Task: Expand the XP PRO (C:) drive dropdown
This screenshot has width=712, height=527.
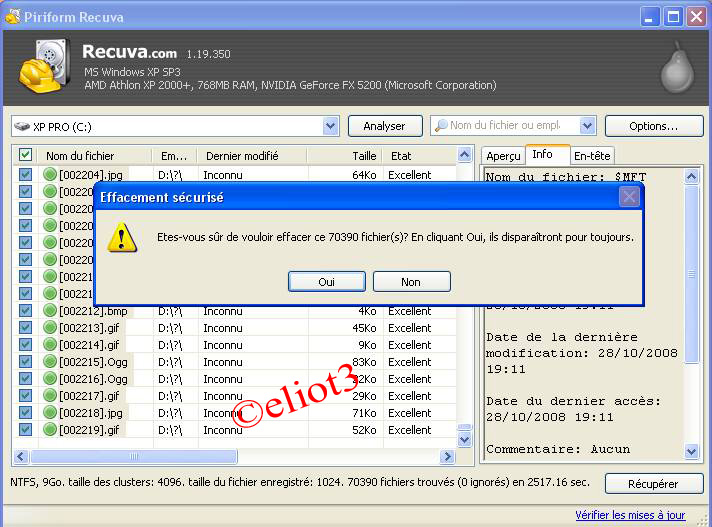Action: coord(331,126)
